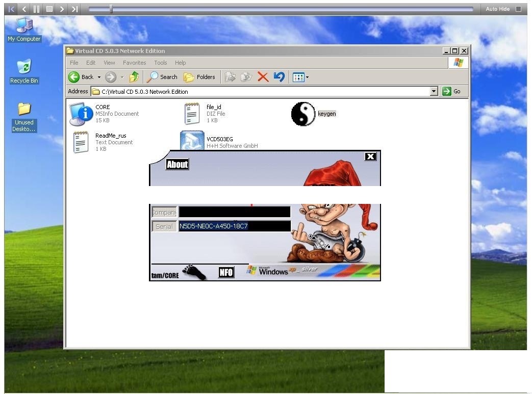532x394 pixels.
Task: Click the blue Undo arrow icon
Action: pyautogui.click(x=279, y=77)
